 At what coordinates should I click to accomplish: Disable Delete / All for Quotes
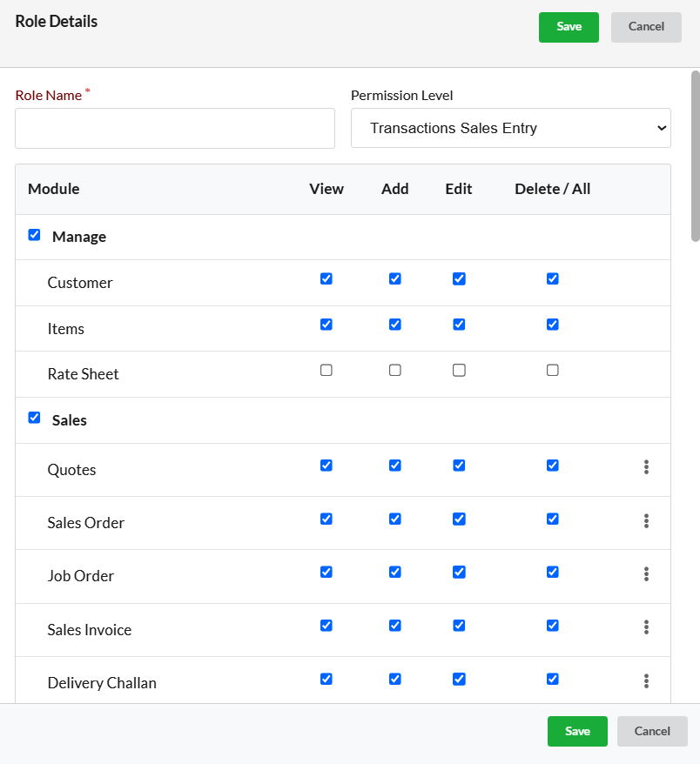552,466
